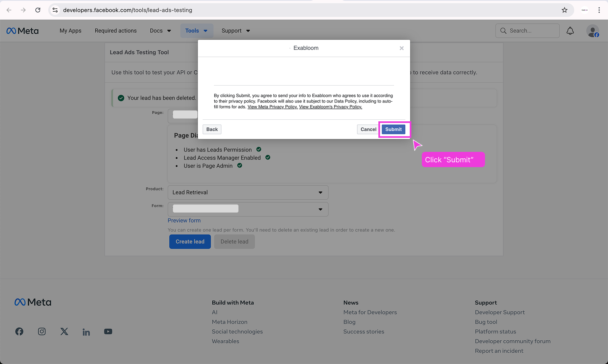
Task: Expand the Support menu
Action: (x=236, y=31)
